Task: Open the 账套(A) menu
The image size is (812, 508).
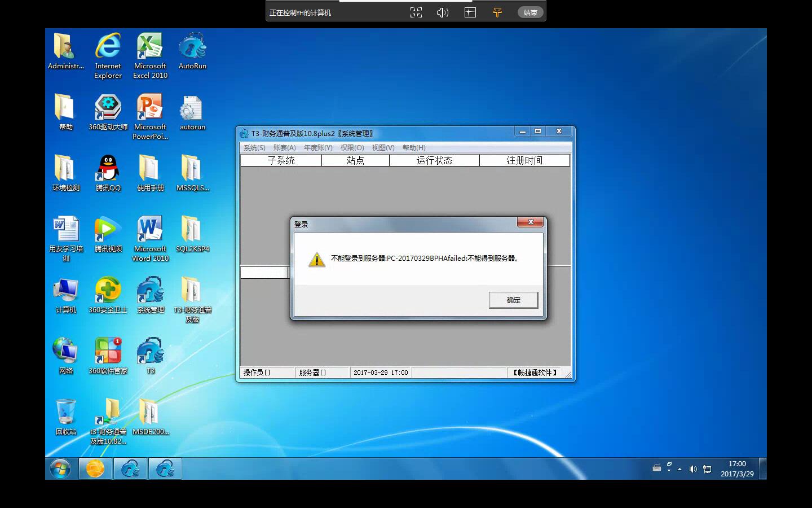Action: [x=284, y=148]
